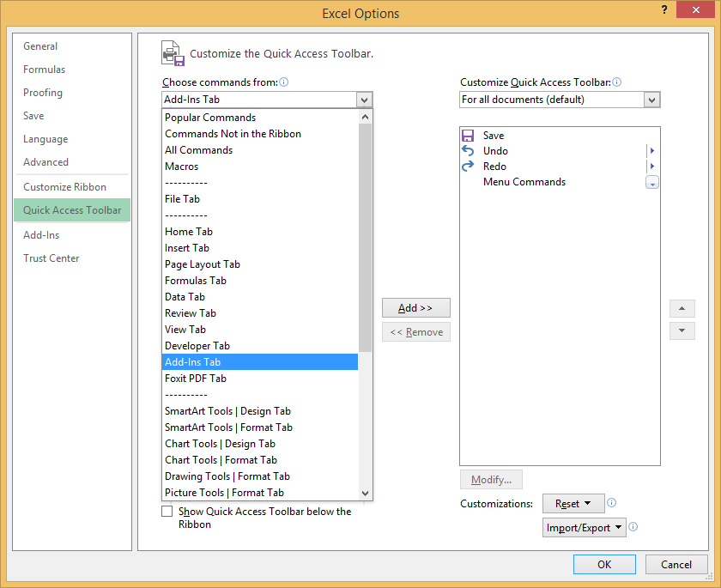Image resolution: width=721 pixels, height=588 pixels.
Task: Select Popular Commands from the list
Action: (260, 118)
